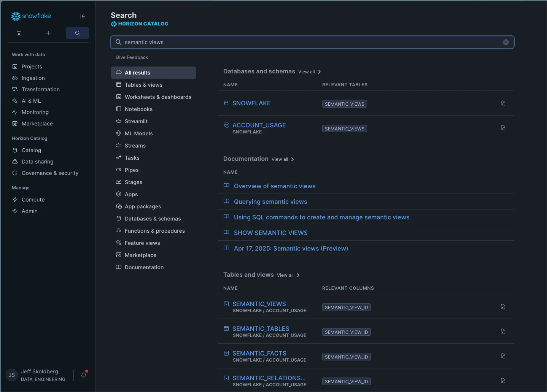This screenshot has height=392, width=547.
Task: Click the Give Feedback link
Action: pos(132,57)
